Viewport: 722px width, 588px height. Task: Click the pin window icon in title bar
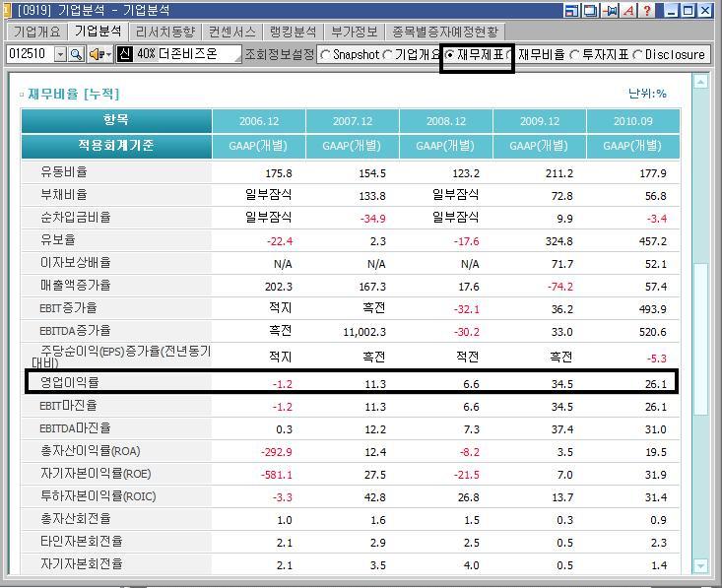pos(611,11)
